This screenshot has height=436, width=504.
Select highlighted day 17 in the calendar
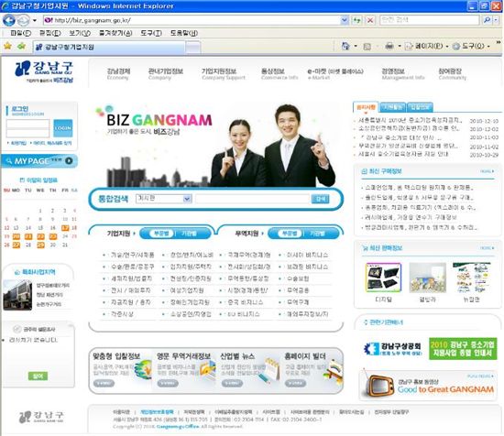[65, 228]
